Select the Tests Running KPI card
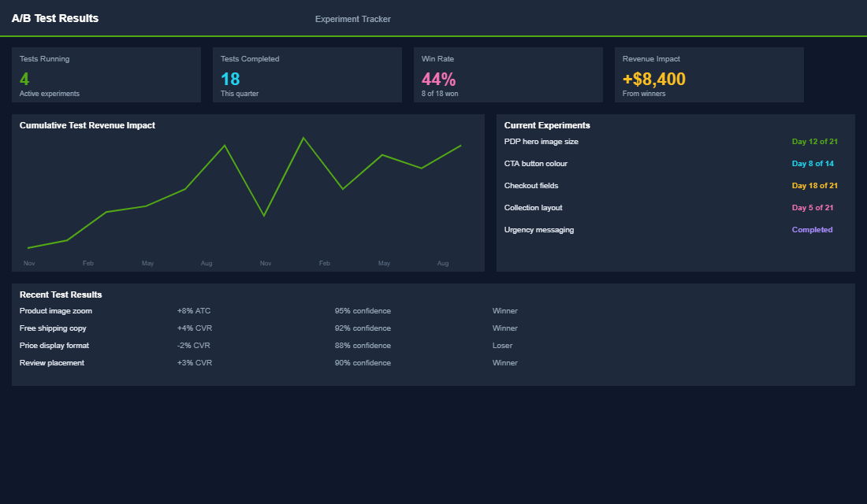The image size is (867, 504). tap(106, 75)
